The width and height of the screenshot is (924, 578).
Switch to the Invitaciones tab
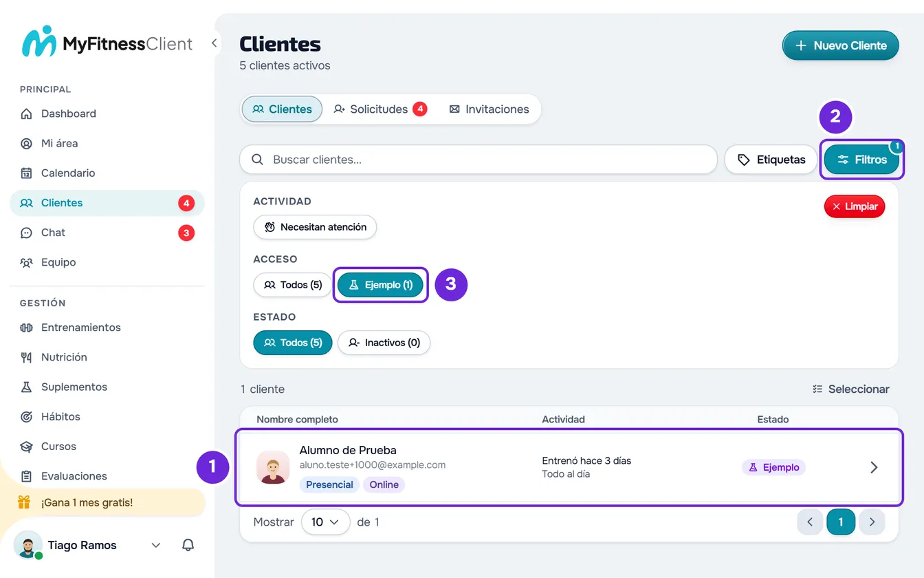click(x=489, y=109)
